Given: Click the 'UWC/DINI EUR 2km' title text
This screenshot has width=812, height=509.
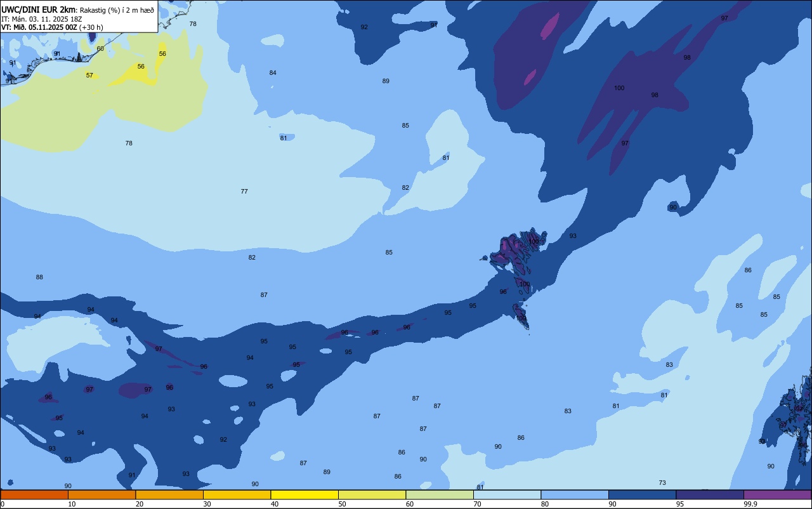Looking at the screenshot, I should 39,10.
